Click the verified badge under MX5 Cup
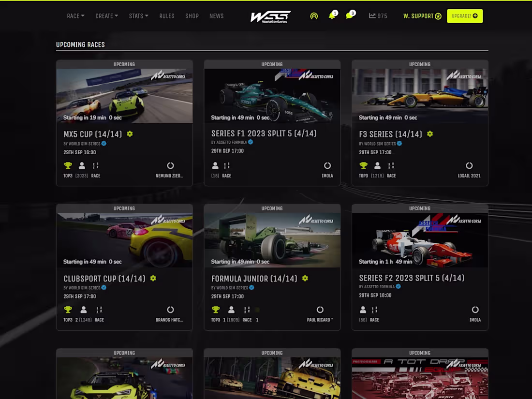Viewport: 532px width, 399px height. (104, 144)
